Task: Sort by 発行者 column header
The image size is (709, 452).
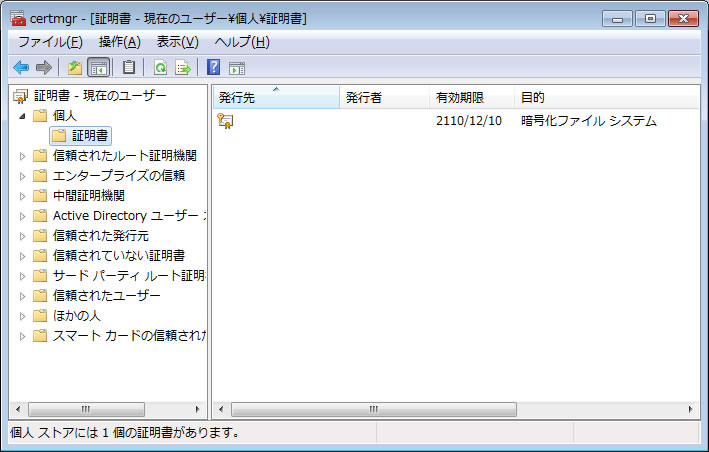Action: [x=384, y=97]
